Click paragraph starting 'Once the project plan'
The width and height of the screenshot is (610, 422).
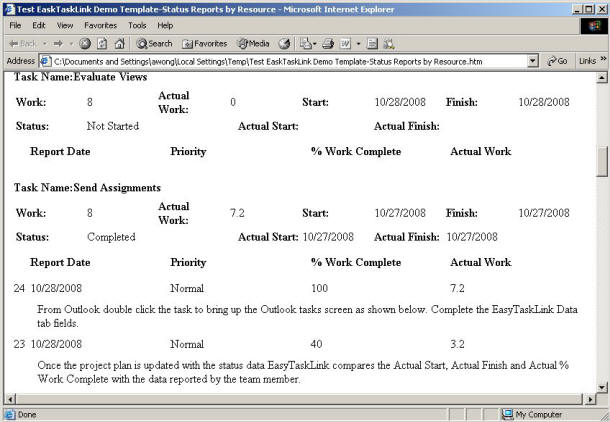pyautogui.click(x=303, y=372)
